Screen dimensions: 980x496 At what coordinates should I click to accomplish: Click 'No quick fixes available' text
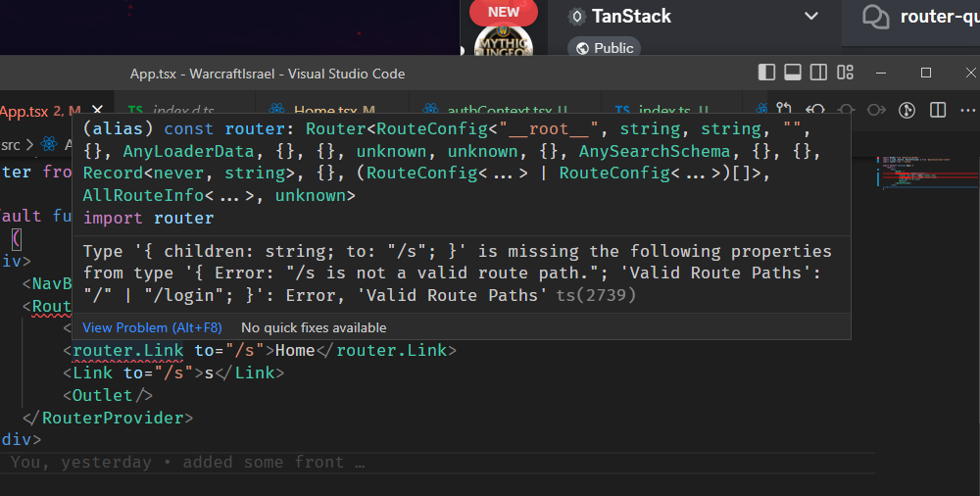[x=314, y=327]
